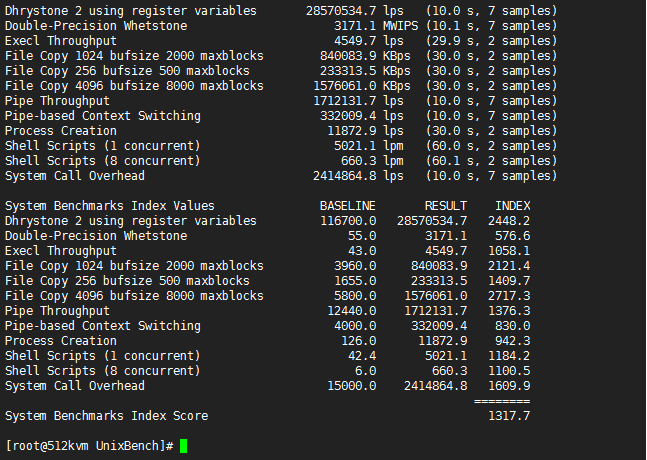This screenshot has width=647, height=460.
Task: Click the Pipe-based Context Switching index 830.0
Action: point(512,326)
